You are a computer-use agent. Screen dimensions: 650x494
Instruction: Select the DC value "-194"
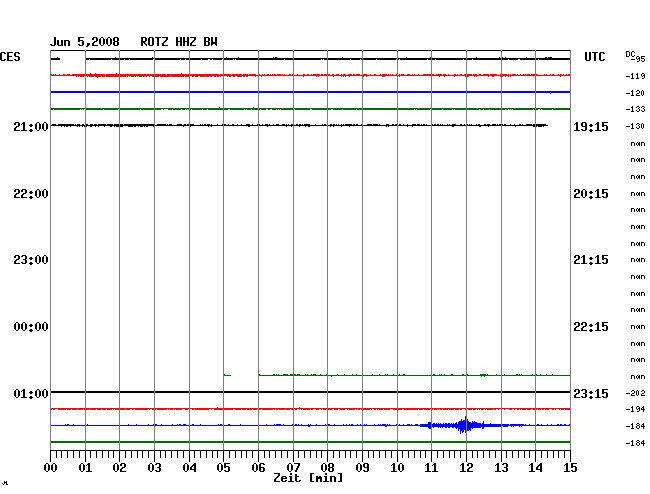(x=635, y=409)
